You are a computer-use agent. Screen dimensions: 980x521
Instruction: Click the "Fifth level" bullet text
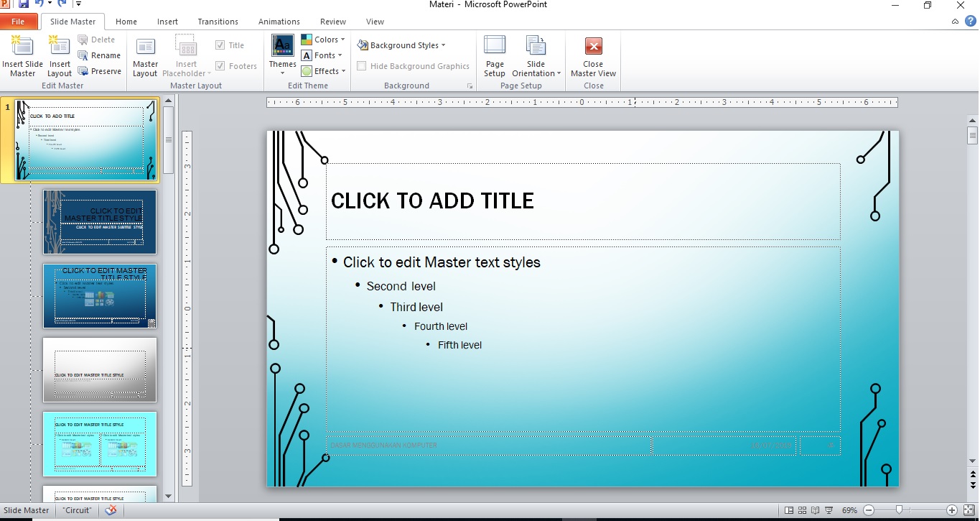tap(459, 345)
